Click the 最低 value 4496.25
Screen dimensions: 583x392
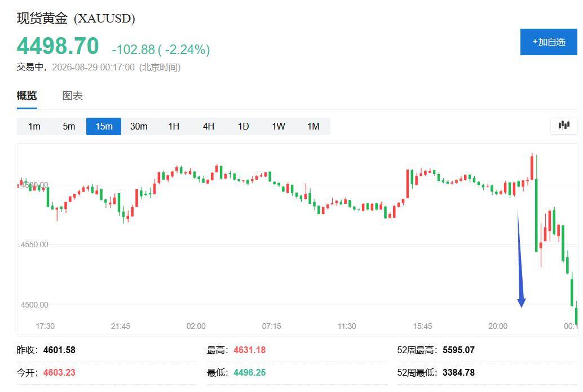pyautogui.click(x=249, y=372)
